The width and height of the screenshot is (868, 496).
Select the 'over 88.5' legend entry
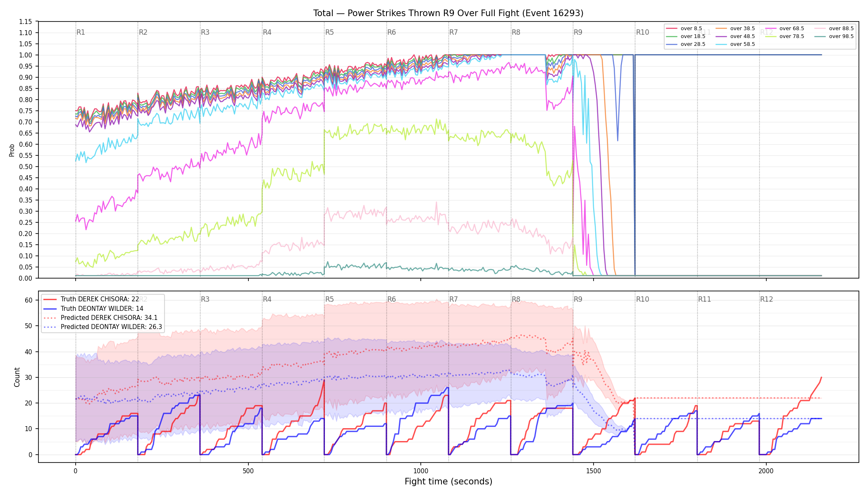coord(834,29)
